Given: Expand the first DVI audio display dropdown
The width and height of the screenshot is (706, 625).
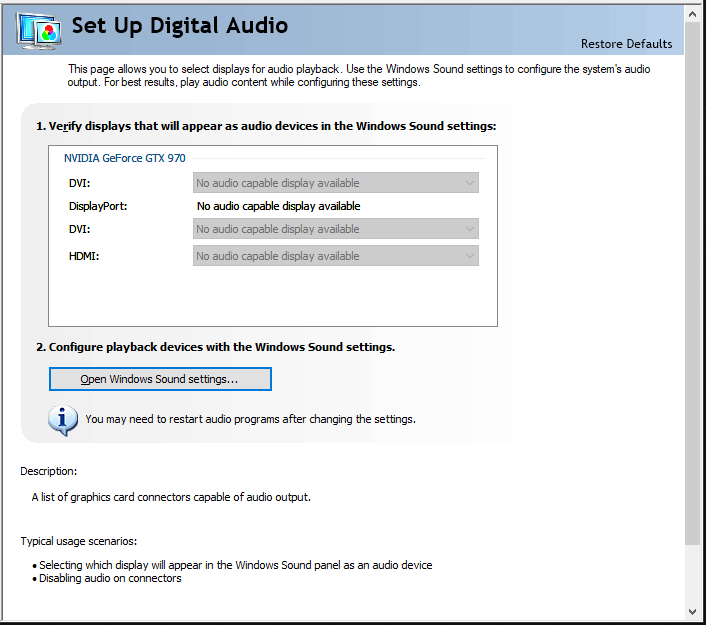Looking at the screenshot, I should click(336, 183).
